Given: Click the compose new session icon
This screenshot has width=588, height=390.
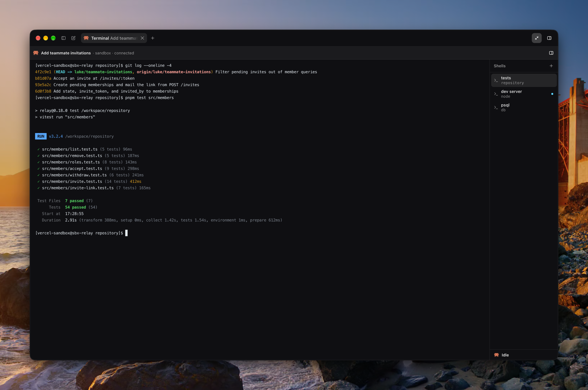Looking at the screenshot, I should (x=73, y=38).
